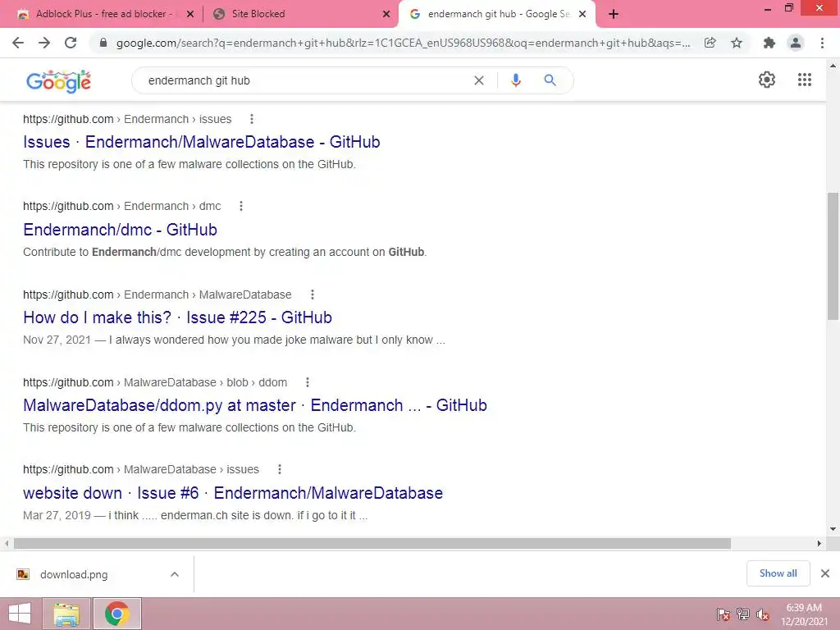Open the Windows Start menu
The image size is (840, 630).
coord(20,614)
